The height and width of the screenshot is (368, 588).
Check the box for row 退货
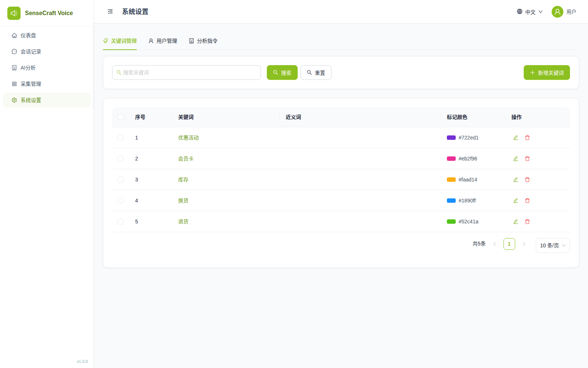(x=121, y=222)
